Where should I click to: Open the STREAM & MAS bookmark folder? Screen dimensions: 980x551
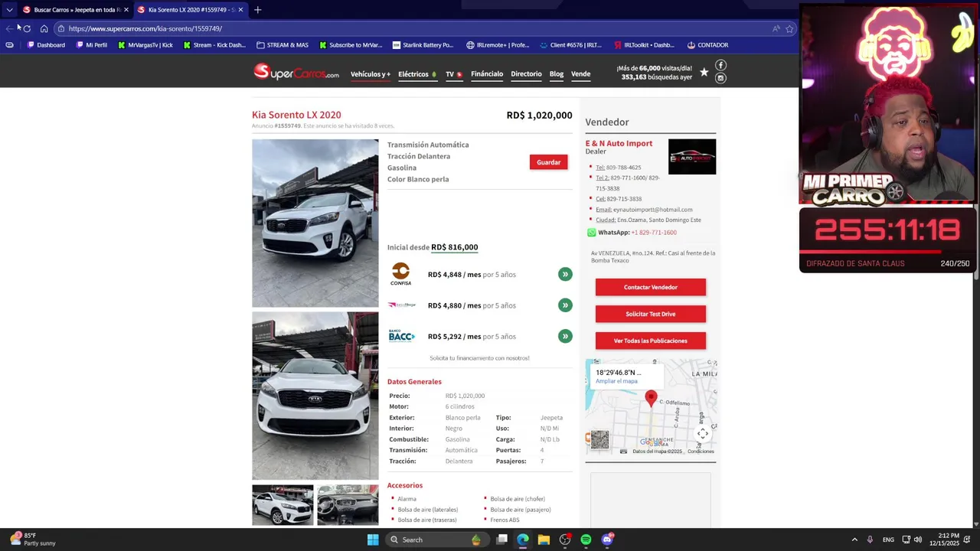[283, 45]
